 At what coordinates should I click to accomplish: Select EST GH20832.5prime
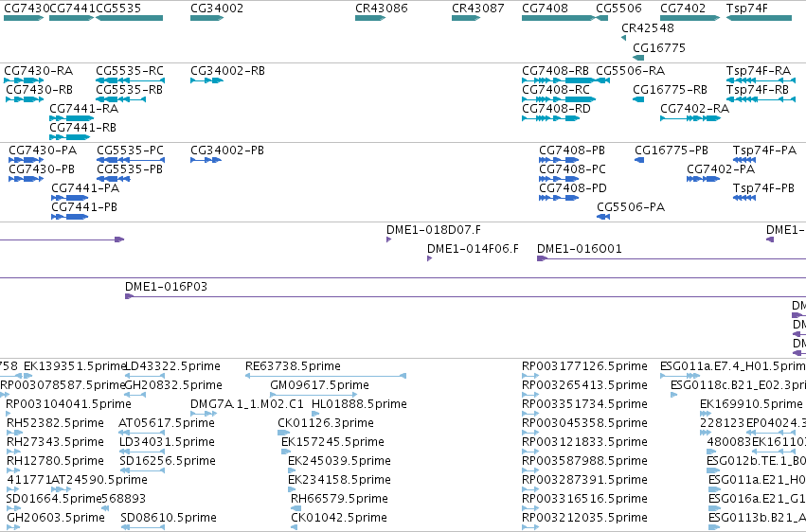tap(173, 385)
